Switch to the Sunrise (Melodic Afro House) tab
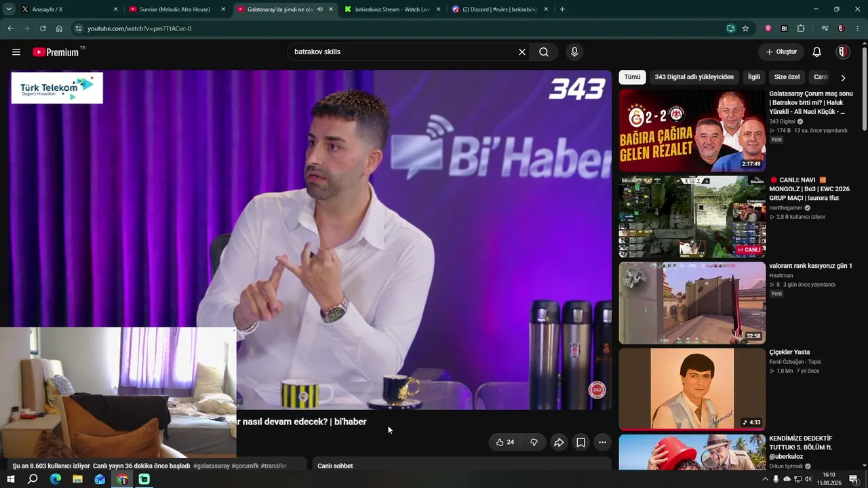 (x=176, y=9)
